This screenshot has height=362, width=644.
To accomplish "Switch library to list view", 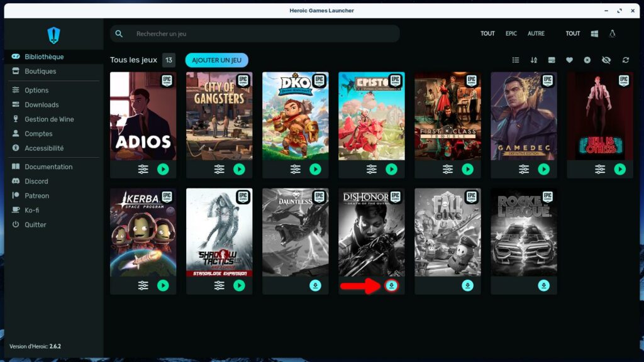I will (516, 60).
